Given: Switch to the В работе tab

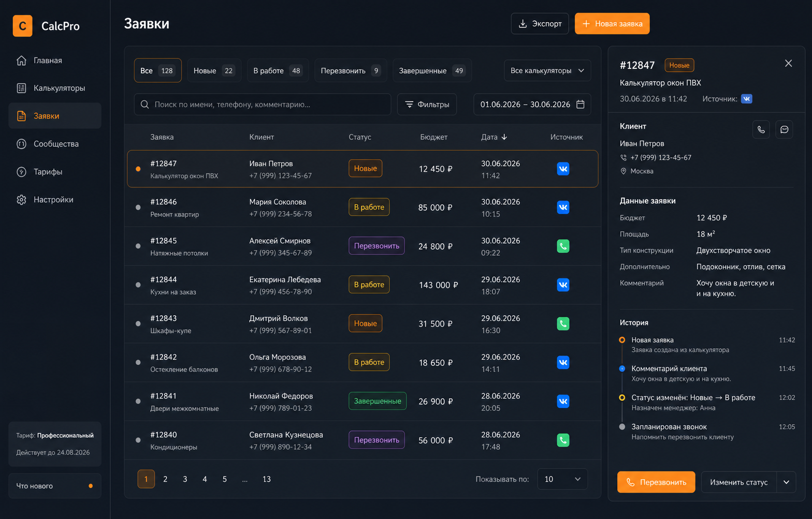Looking at the screenshot, I should [x=278, y=71].
